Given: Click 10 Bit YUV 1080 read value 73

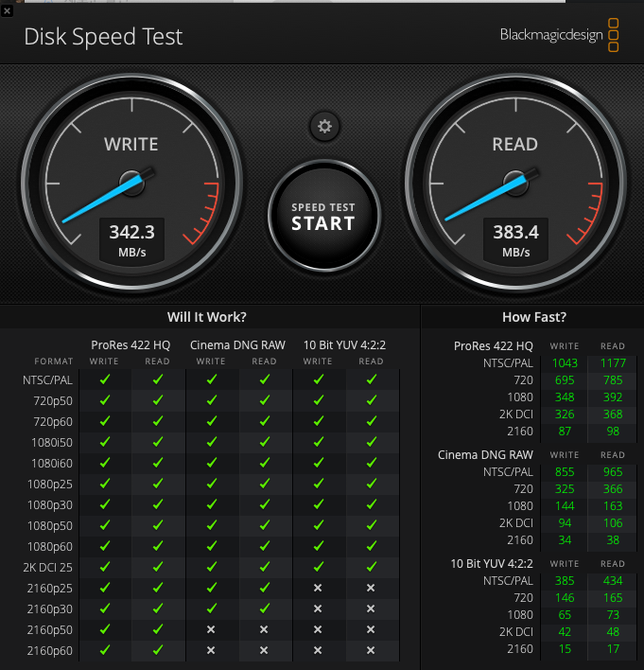Looking at the screenshot, I should [x=613, y=615].
